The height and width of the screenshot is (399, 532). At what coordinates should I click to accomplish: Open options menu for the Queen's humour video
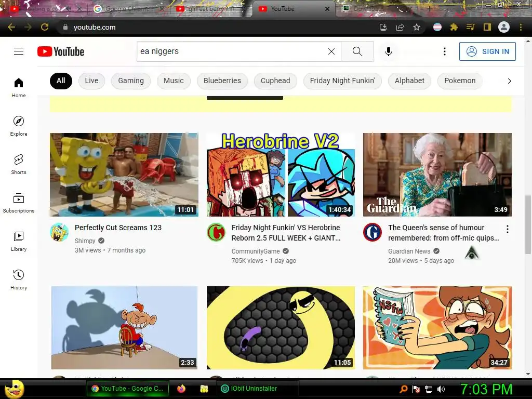(x=507, y=229)
